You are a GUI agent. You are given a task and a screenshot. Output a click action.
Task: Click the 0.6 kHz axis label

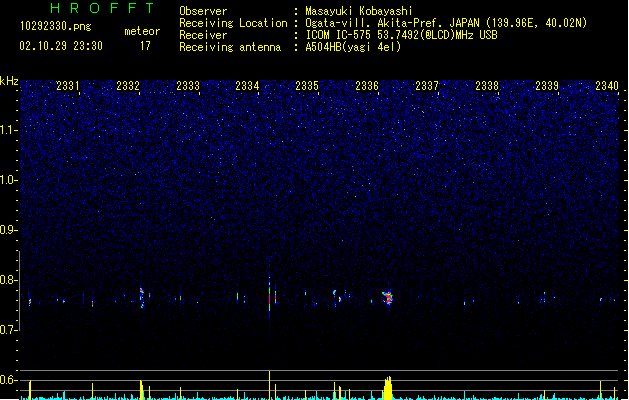click(9, 380)
